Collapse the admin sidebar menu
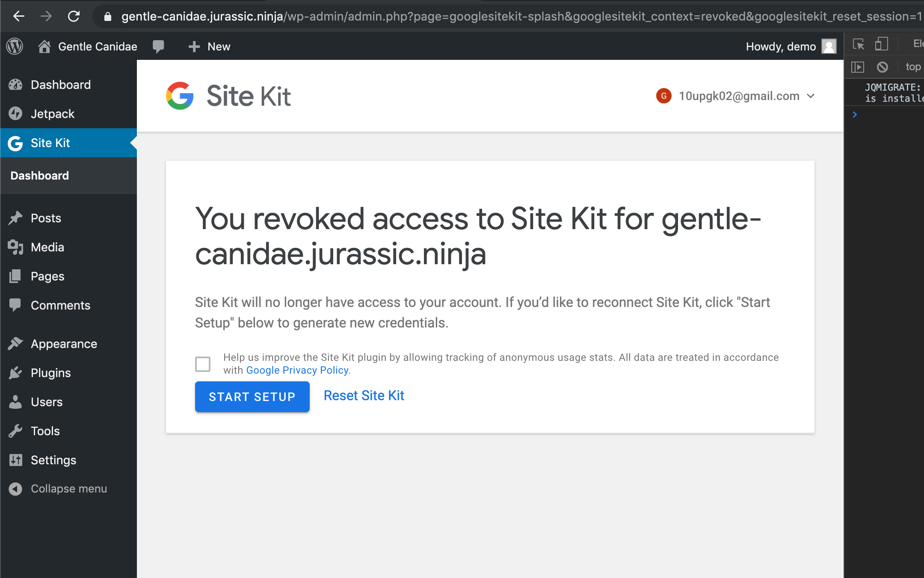Image resolution: width=924 pixels, height=578 pixels. point(68,489)
